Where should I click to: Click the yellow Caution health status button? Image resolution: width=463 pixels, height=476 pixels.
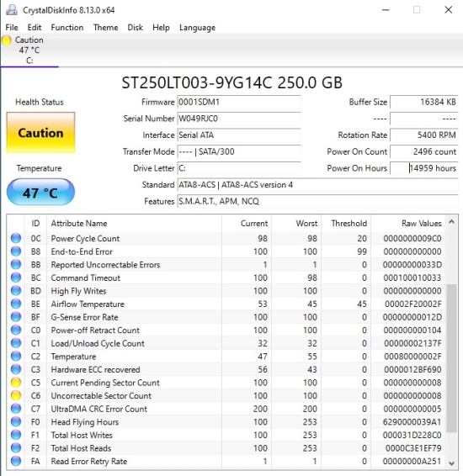tap(40, 133)
